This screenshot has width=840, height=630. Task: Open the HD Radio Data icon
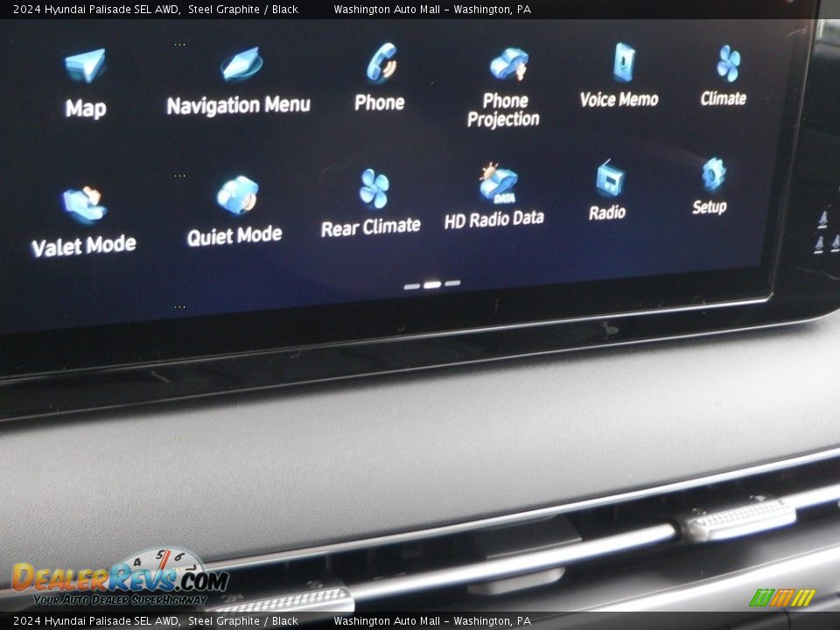pyautogui.click(x=498, y=183)
